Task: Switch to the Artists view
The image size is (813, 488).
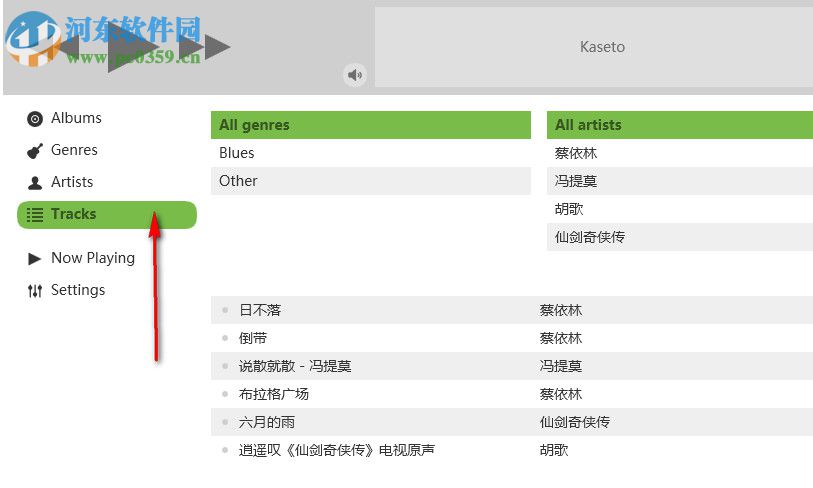Action: tap(60, 183)
